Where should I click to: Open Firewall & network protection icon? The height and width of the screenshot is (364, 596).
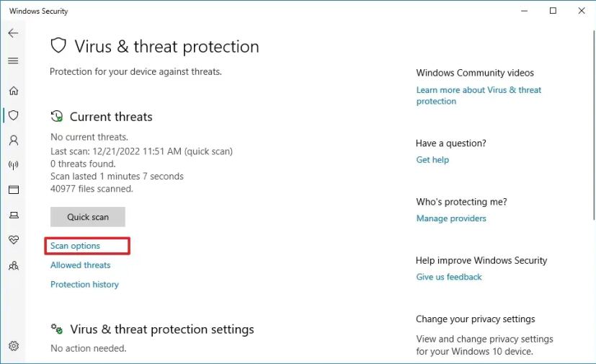(x=14, y=165)
